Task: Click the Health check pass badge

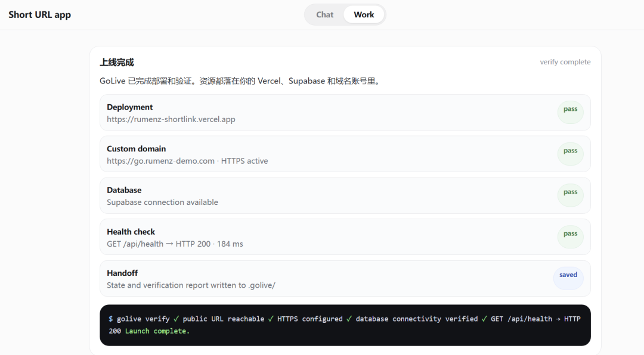Action: click(x=570, y=237)
